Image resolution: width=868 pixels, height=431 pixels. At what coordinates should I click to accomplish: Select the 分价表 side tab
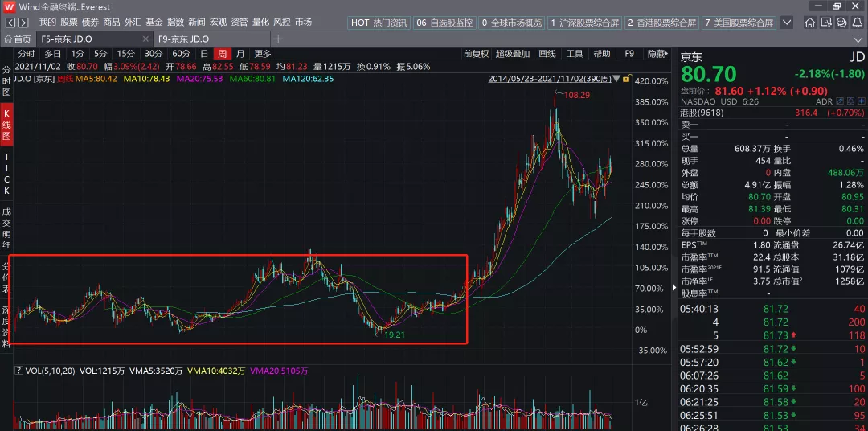[6, 277]
